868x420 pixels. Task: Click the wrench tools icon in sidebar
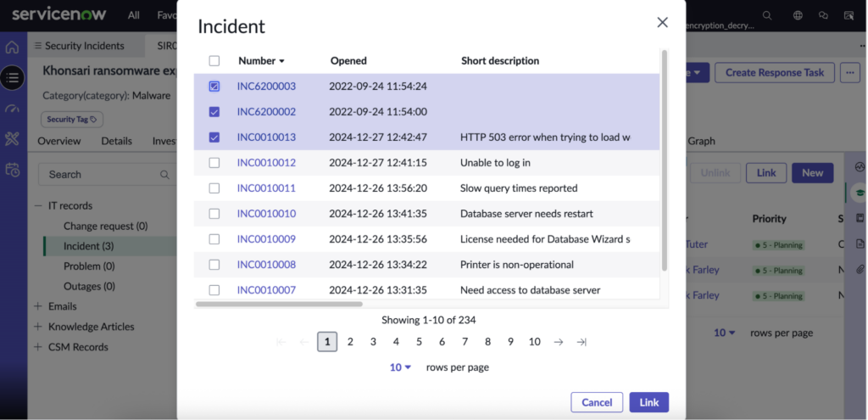point(12,138)
